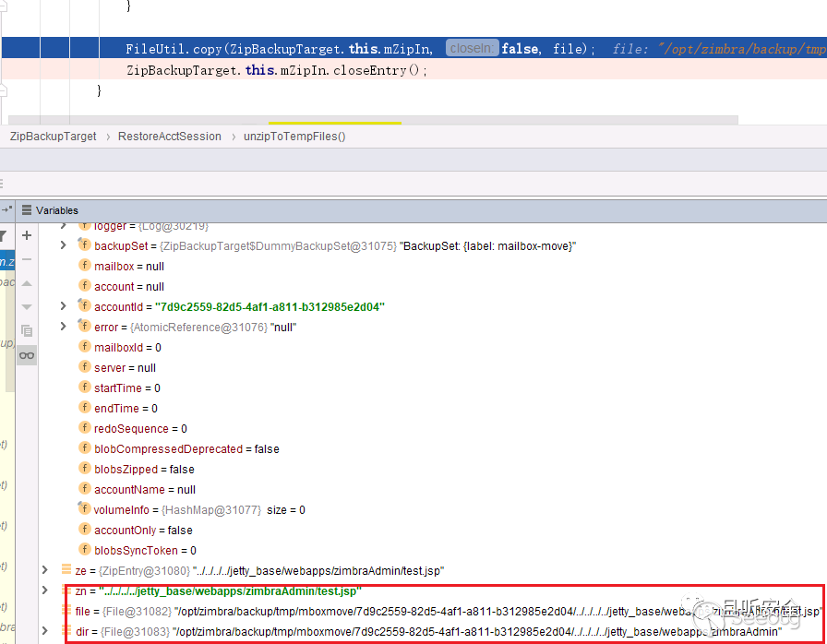
Task: Click the move watch up arrow
Action: click(27, 283)
